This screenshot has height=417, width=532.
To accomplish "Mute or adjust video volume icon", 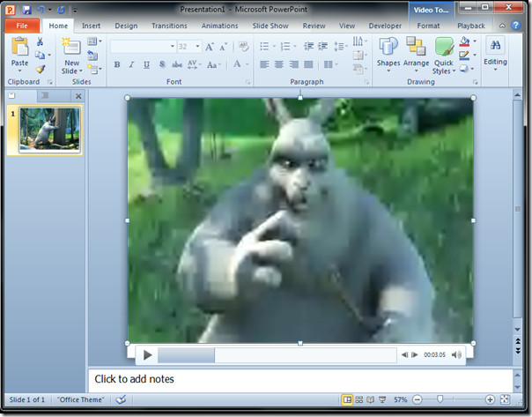I will (x=456, y=355).
